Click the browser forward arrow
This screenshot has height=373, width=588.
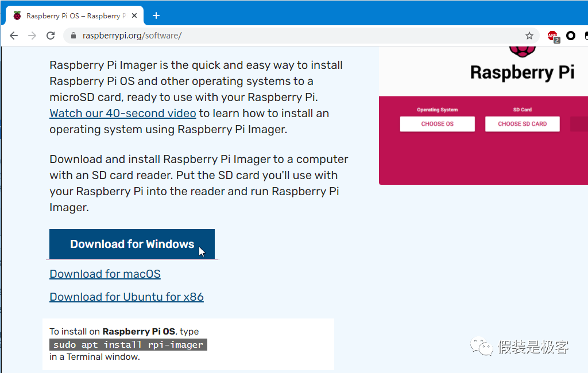32,36
